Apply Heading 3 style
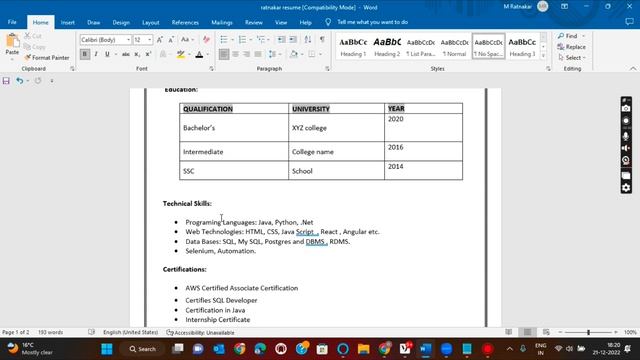Viewport: 640px width, 360px height. (x=522, y=47)
